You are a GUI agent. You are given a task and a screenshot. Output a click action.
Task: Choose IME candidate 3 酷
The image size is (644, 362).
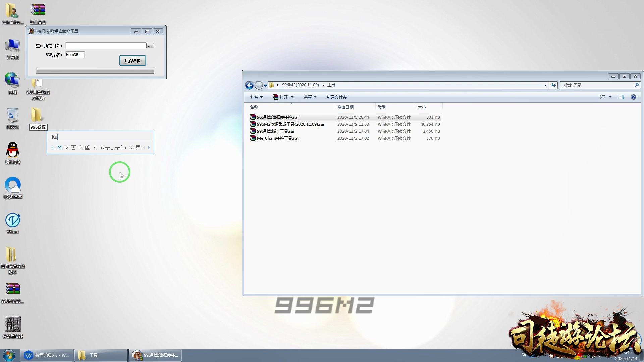(85, 148)
